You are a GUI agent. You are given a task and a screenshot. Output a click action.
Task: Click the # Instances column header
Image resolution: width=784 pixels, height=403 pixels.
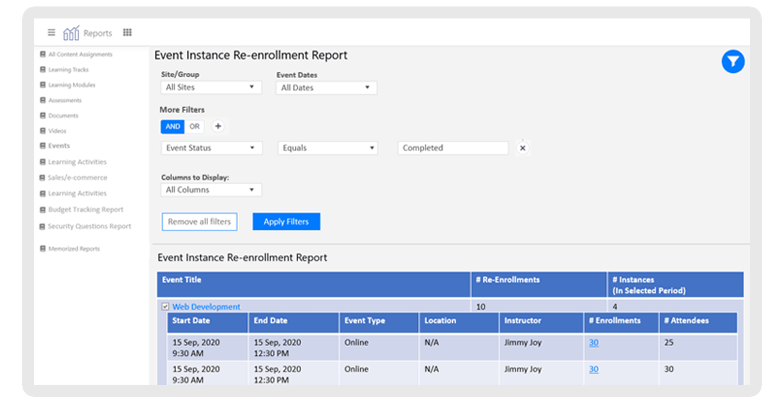click(676, 284)
